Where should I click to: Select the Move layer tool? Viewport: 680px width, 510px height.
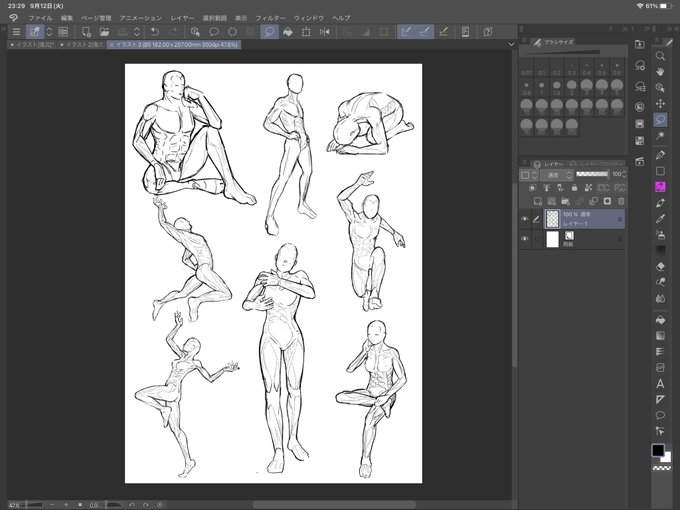tap(660, 104)
